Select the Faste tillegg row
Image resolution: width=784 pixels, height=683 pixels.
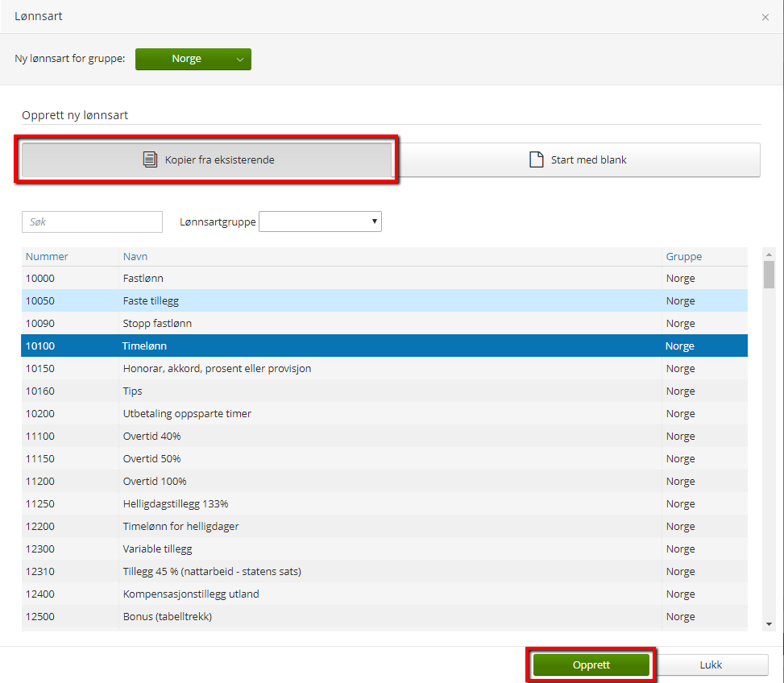click(x=384, y=300)
